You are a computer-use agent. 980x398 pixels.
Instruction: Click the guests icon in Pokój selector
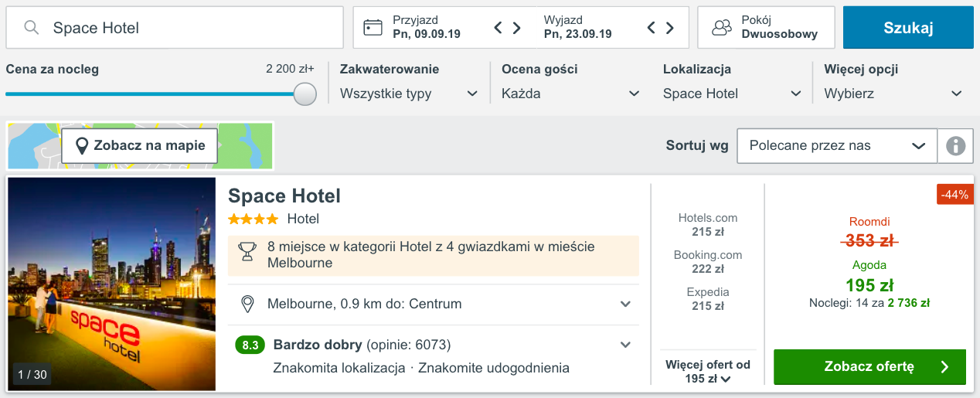point(722,28)
